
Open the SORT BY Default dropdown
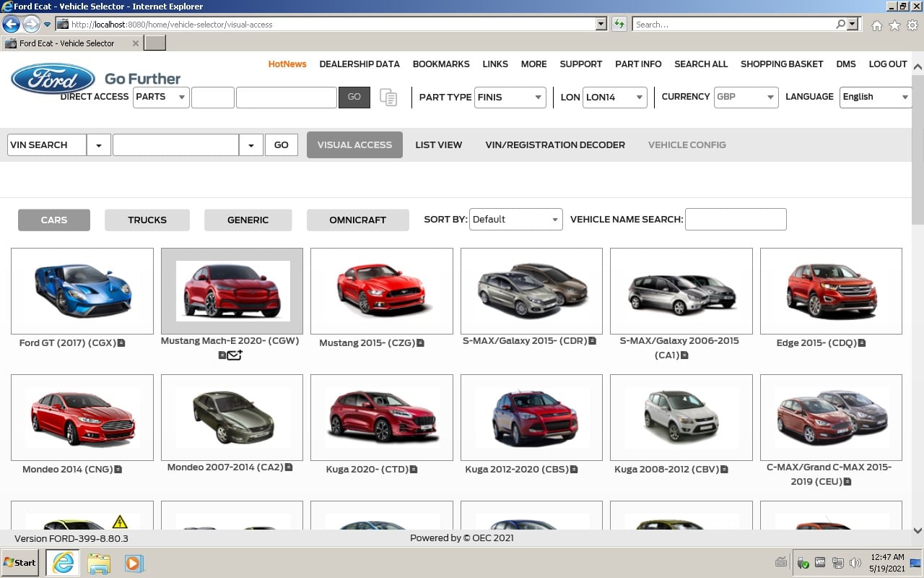(x=516, y=220)
